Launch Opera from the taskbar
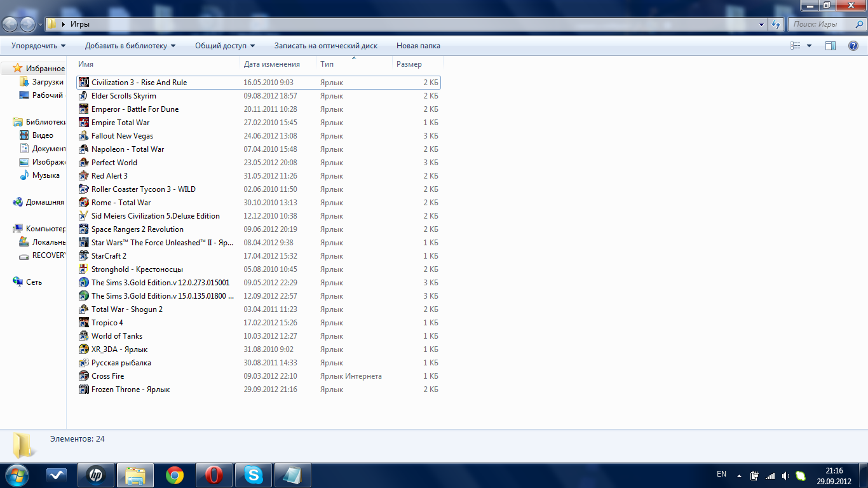The image size is (868, 488). [x=214, y=475]
